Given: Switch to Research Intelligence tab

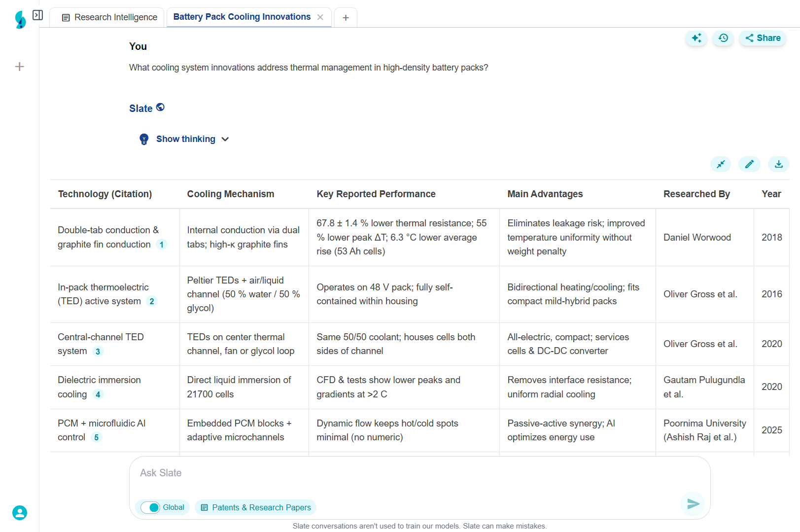Looking at the screenshot, I should pyautogui.click(x=109, y=17).
